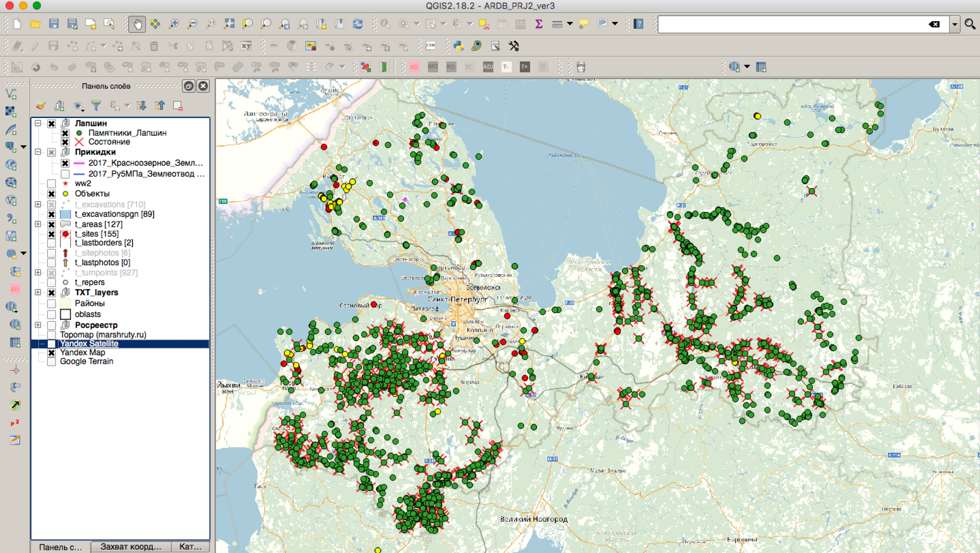Refresh the map canvas
The height and width of the screenshot is (553, 980).
tap(358, 24)
